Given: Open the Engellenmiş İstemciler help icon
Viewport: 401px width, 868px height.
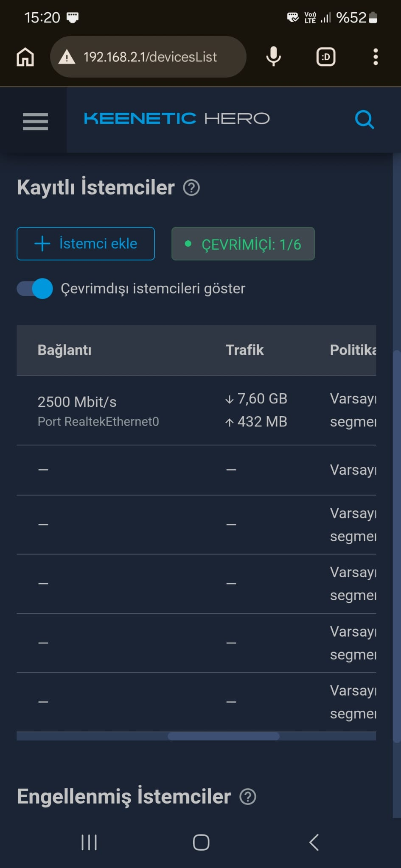Looking at the screenshot, I should click(248, 797).
